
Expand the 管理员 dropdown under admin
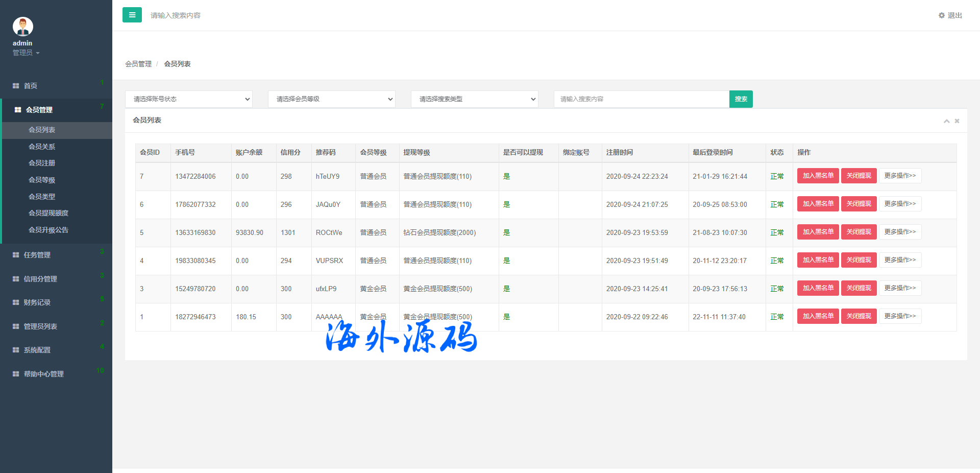(26, 53)
